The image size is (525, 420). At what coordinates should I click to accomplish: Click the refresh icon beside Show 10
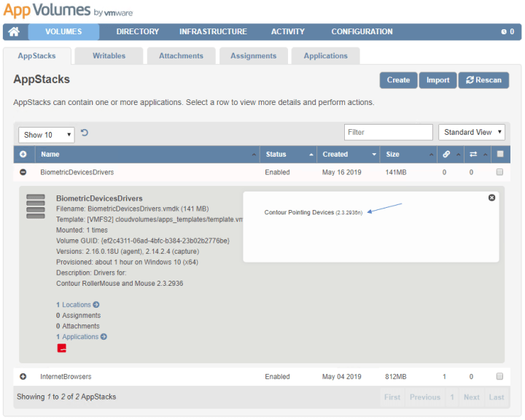[x=85, y=133]
